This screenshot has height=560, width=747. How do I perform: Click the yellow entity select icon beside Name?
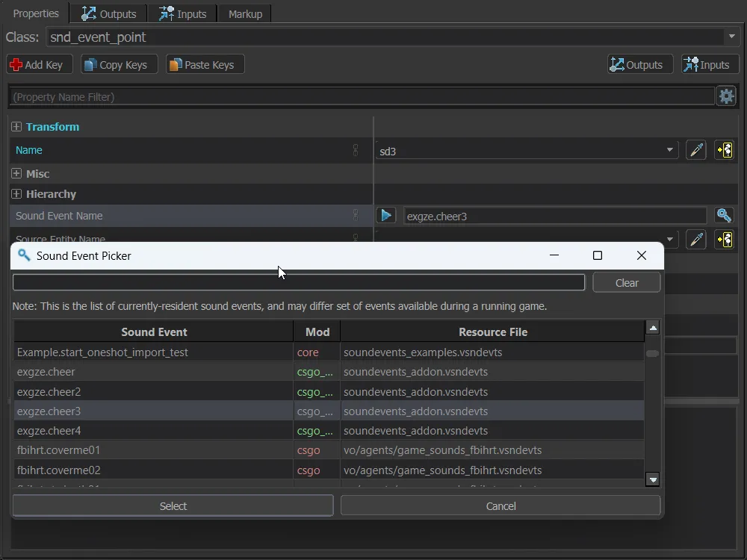724,150
